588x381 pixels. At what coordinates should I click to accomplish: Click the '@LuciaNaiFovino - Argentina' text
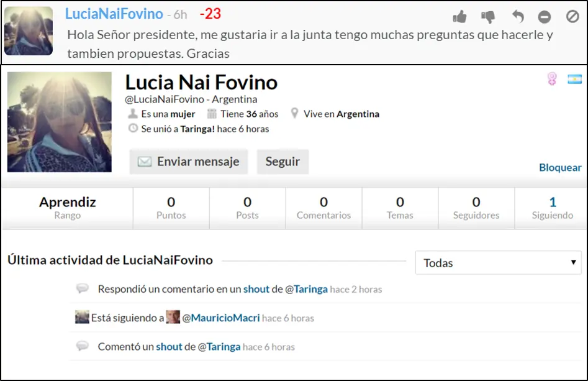point(191,99)
